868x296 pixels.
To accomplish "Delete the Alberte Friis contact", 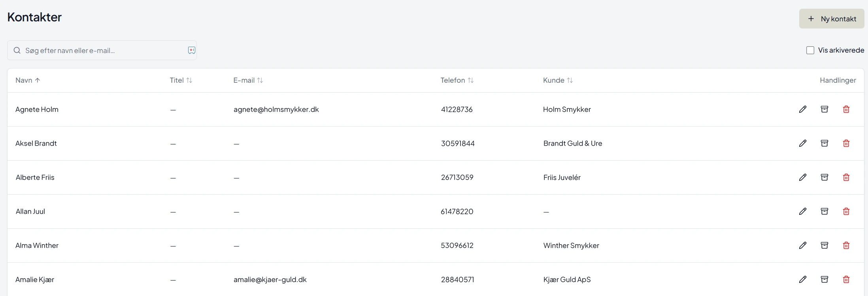I will 846,177.
